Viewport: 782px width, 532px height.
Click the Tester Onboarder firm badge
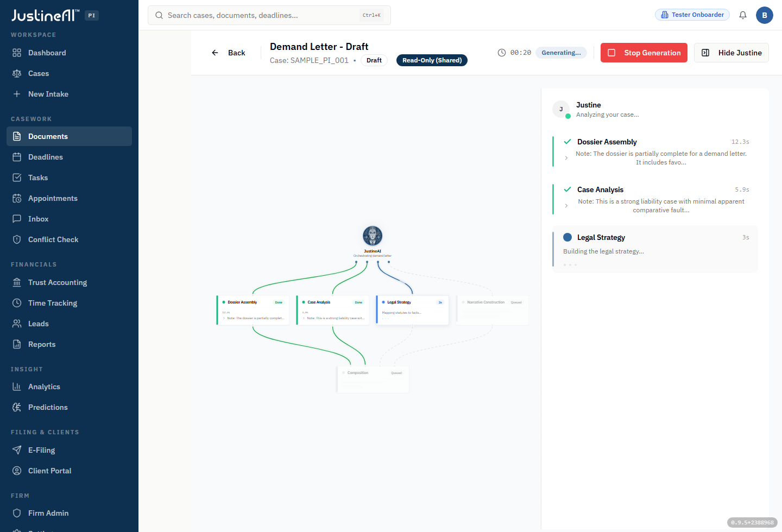[x=692, y=15]
